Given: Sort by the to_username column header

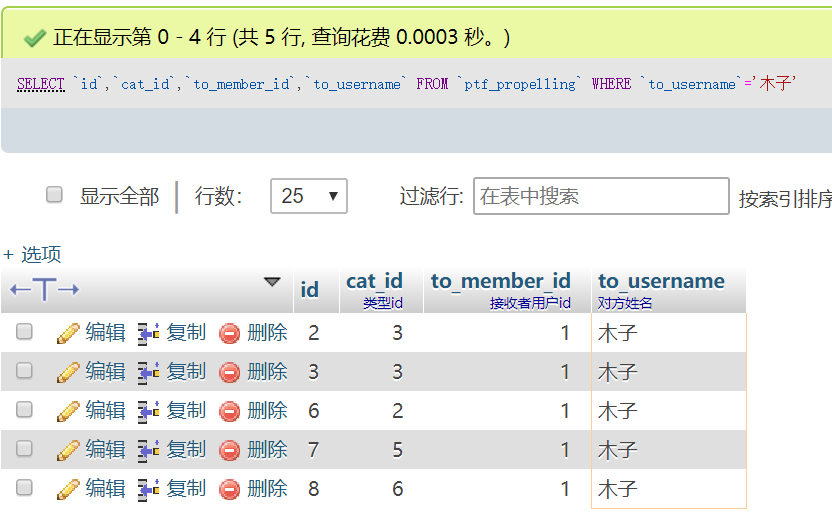Looking at the screenshot, I should 661,281.
